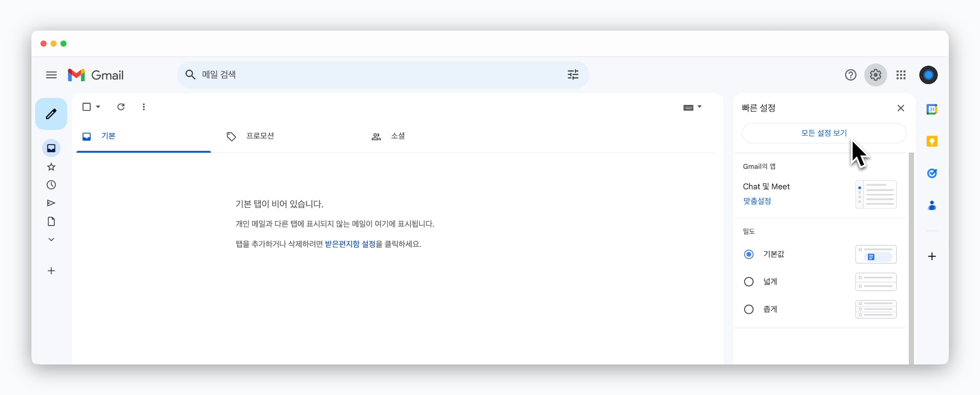
Task: Open Drafts document icon
Action: click(51, 221)
